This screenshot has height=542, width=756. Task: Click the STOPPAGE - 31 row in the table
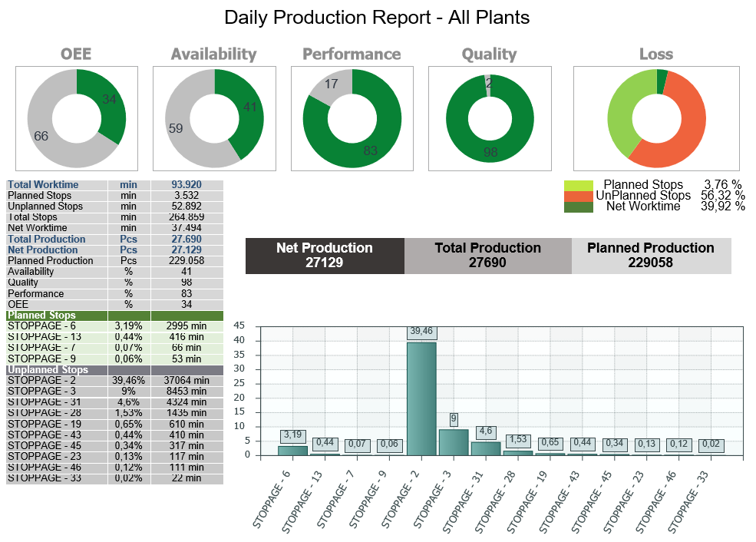click(x=114, y=402)
